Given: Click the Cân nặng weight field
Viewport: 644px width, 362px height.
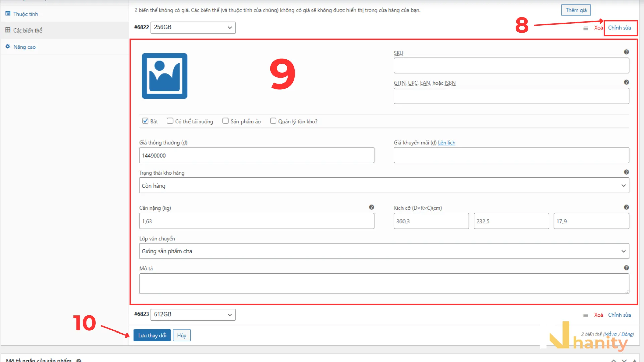Looking at the screenshot, I should 257,221.
